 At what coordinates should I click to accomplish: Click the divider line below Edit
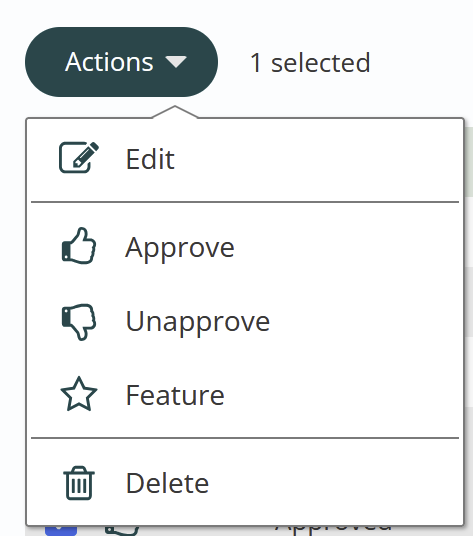[x=245, y=202]
